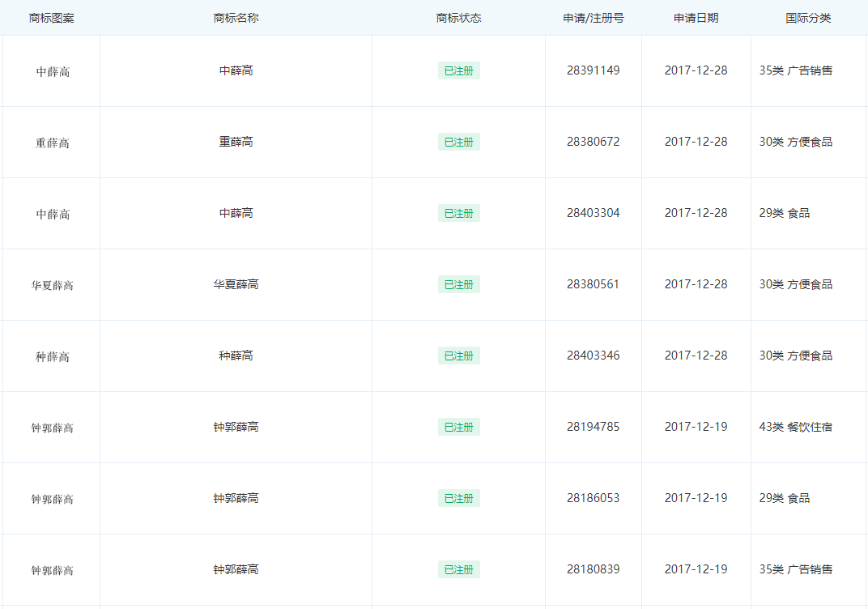The image size is (868, 609).
Task: Select the 申请日期 column header
Action: 696,18
